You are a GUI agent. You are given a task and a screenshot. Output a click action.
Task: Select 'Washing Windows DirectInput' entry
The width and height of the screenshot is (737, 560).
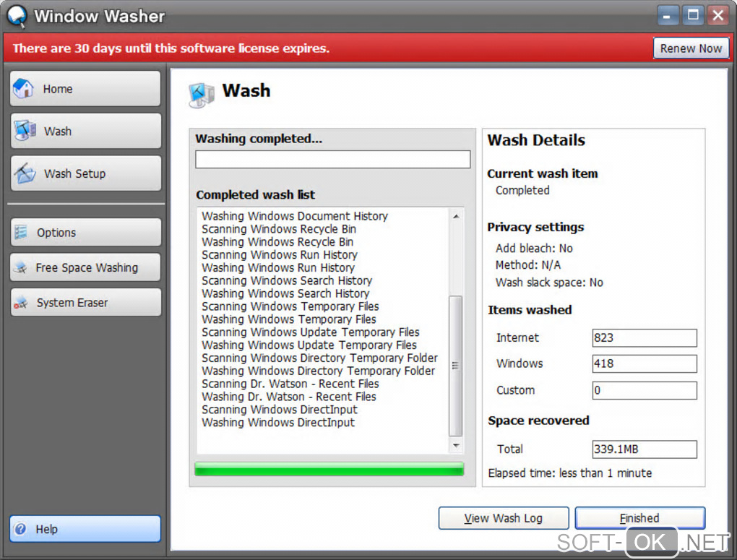click(278, 423)
